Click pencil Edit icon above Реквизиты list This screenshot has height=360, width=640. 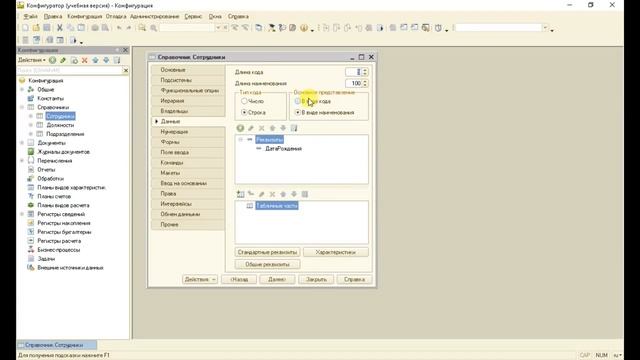coord(251,128)
